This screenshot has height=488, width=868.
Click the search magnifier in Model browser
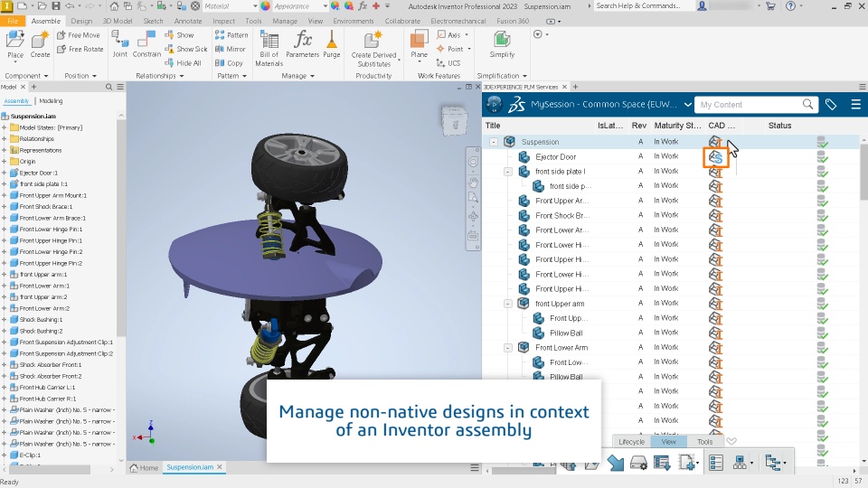pos(108,87)
